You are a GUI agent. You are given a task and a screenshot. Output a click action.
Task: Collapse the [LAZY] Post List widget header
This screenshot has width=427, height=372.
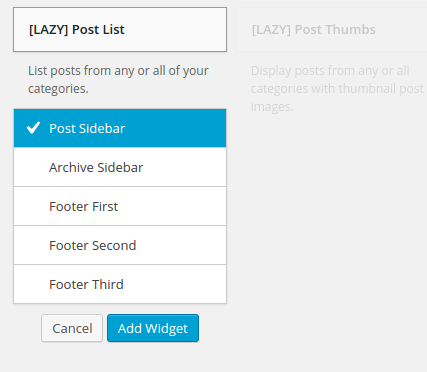click(120, 30)
